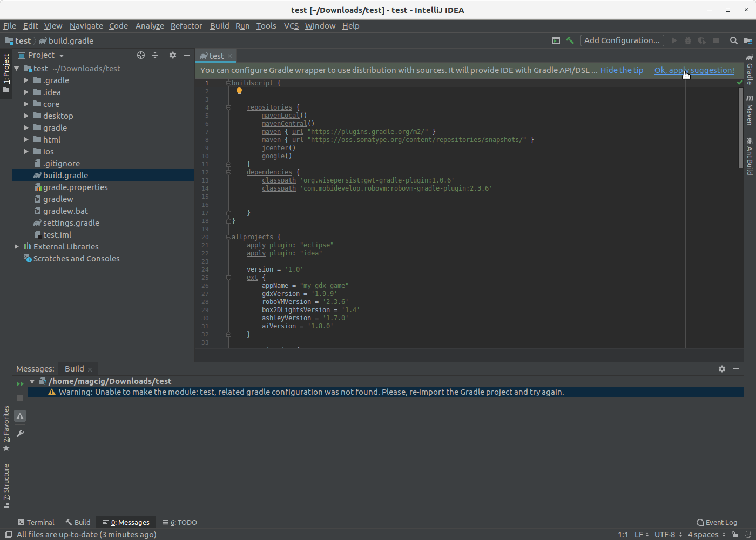Click the Build Project hammer icon
Viewport: 756px width, 540px height.
570,40
